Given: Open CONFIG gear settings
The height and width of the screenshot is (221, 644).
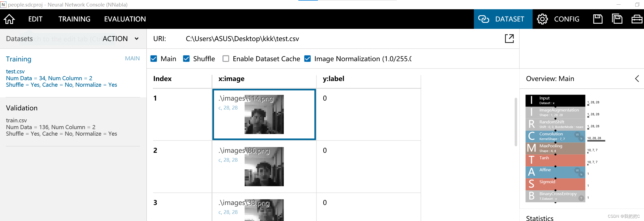Looking at the screenshot, I should click(542, 19).
